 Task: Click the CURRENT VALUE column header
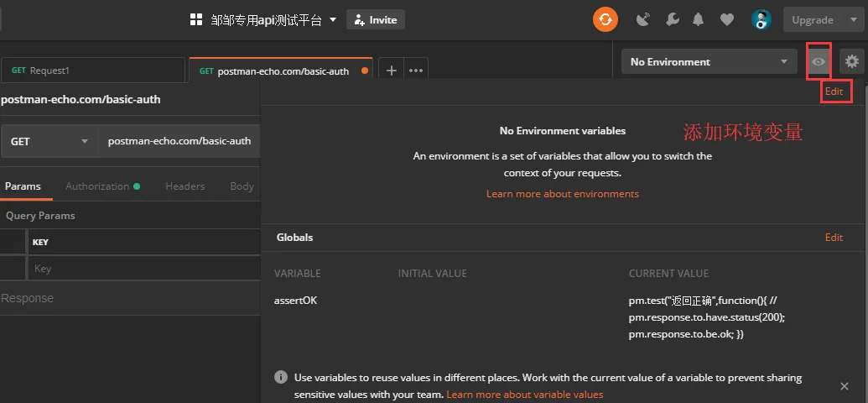(668, 274)
